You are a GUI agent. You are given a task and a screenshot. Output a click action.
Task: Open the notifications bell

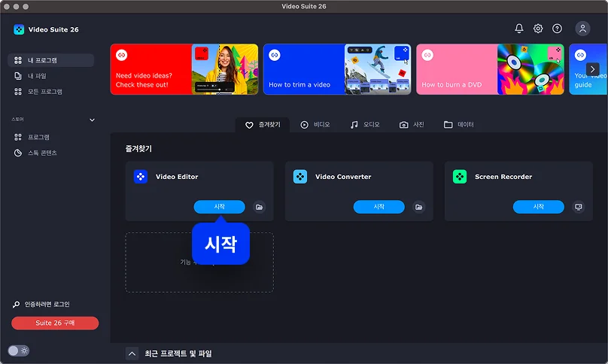click(x=518, y=29)
